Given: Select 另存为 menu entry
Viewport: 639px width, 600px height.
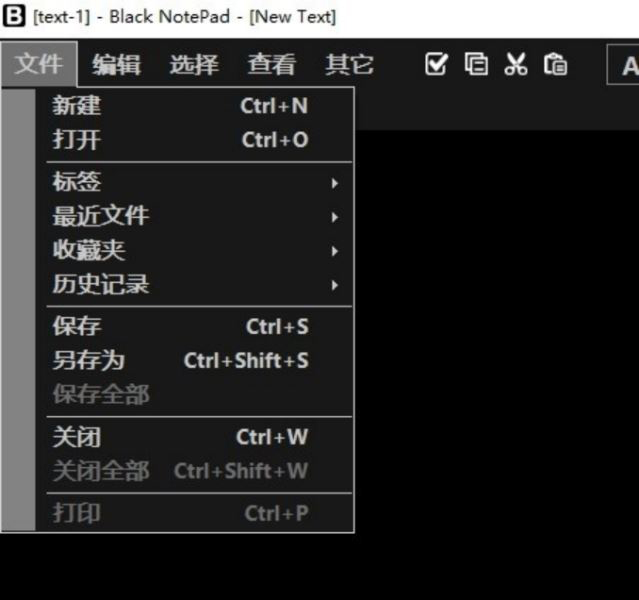Looking at the screenshot, I should (195, 361).
